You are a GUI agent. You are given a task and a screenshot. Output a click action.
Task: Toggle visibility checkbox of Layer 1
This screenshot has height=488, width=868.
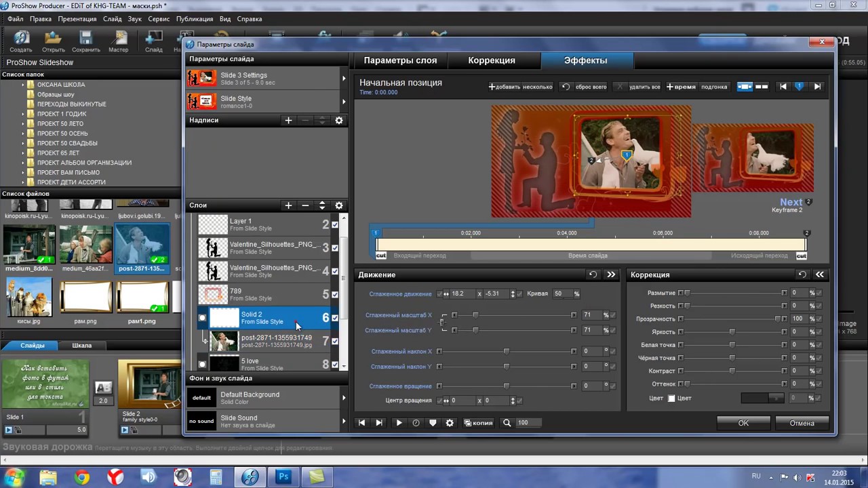(x=335, y=225)
